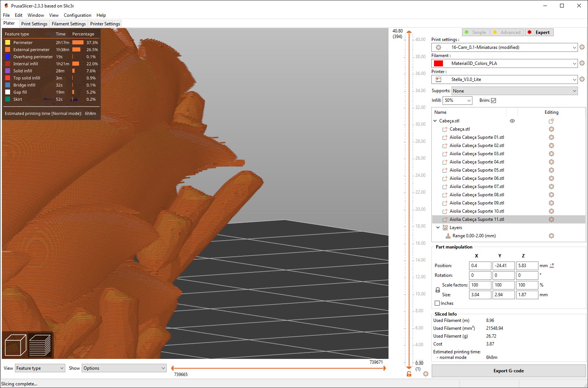This screenshot has width=588, height=388.
Task: Open settings gear for Aiolia Cabeça Suporte 08.stl
Action: point(551,195)
